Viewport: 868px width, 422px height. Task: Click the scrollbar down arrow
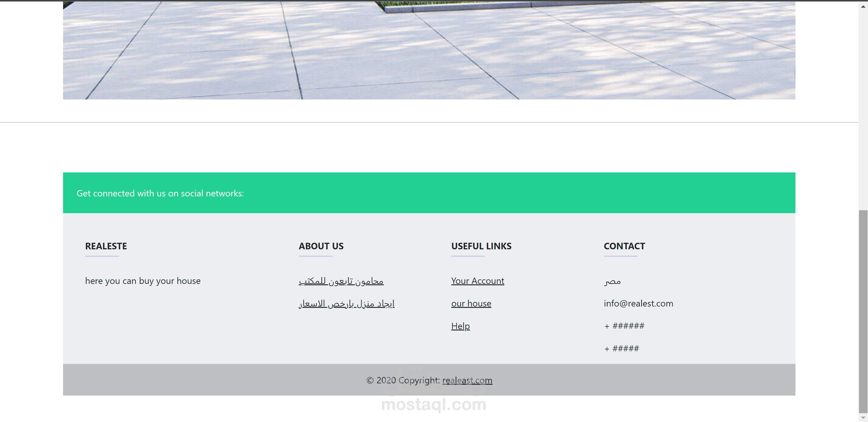point(863,418)
